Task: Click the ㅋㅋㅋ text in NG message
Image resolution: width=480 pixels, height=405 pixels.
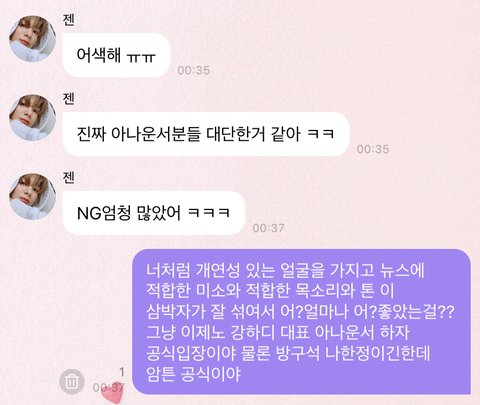Action: [209, 213]
